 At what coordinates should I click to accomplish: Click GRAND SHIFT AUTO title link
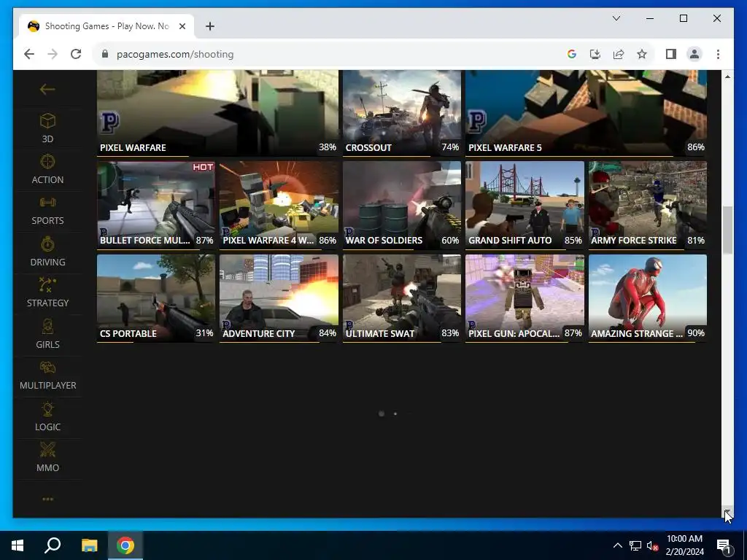(510, 241)
